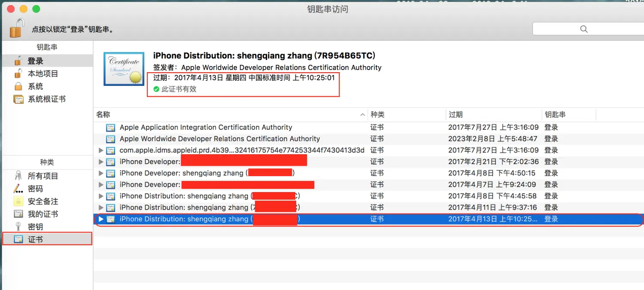Click the 证书 category icon

[x=18, y=239]
